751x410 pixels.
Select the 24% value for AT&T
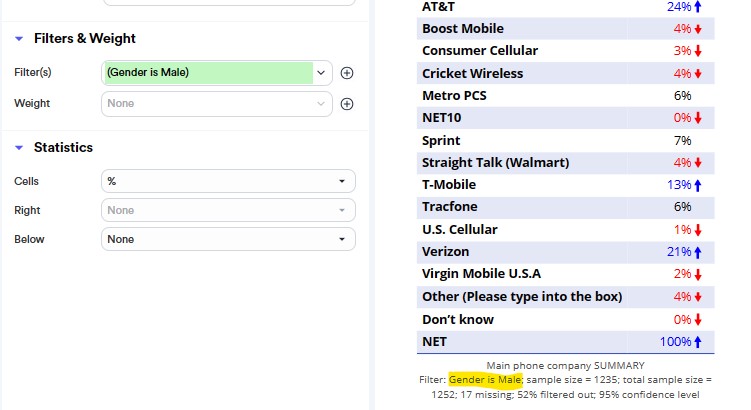point(679,7)
